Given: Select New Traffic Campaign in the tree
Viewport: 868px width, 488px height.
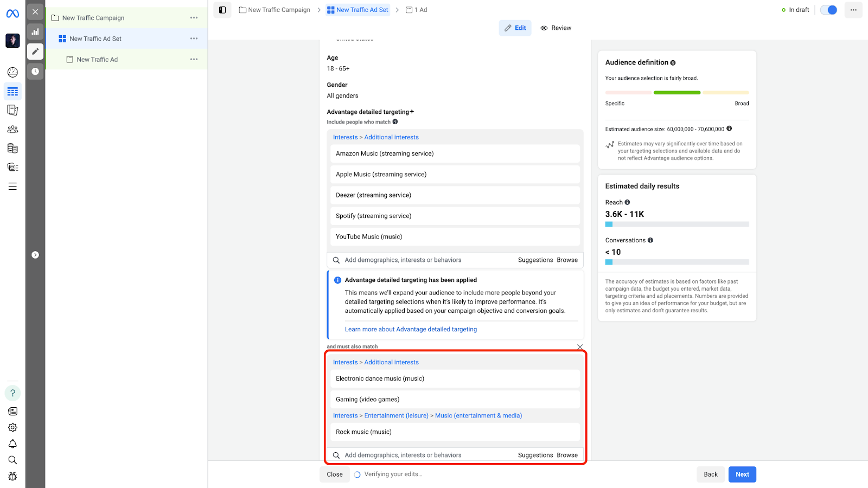Looking at the screenshot, I should (x=93, y=18).
